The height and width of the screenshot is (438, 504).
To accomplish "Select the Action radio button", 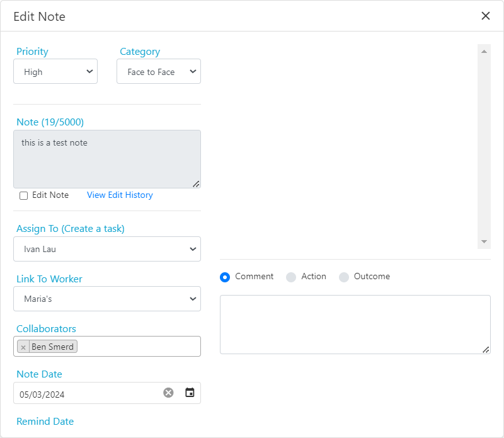I will click(x=291, y=277).
